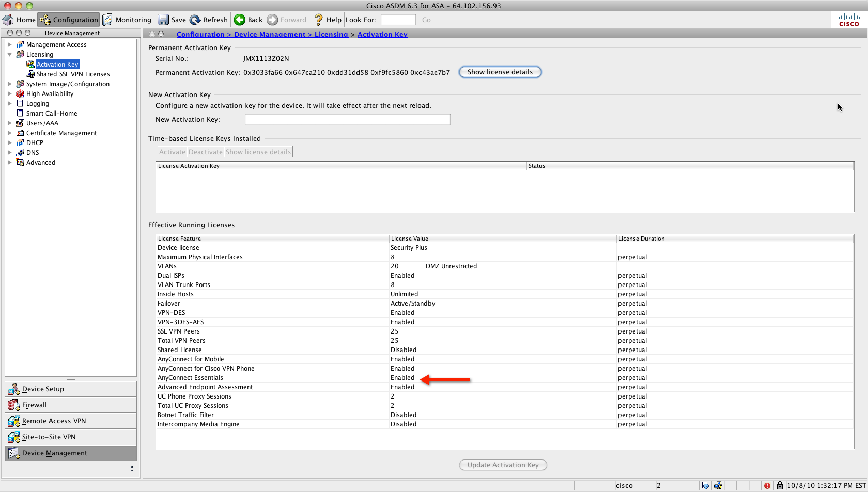Open Shared SSL VPN Licenses

73,74
